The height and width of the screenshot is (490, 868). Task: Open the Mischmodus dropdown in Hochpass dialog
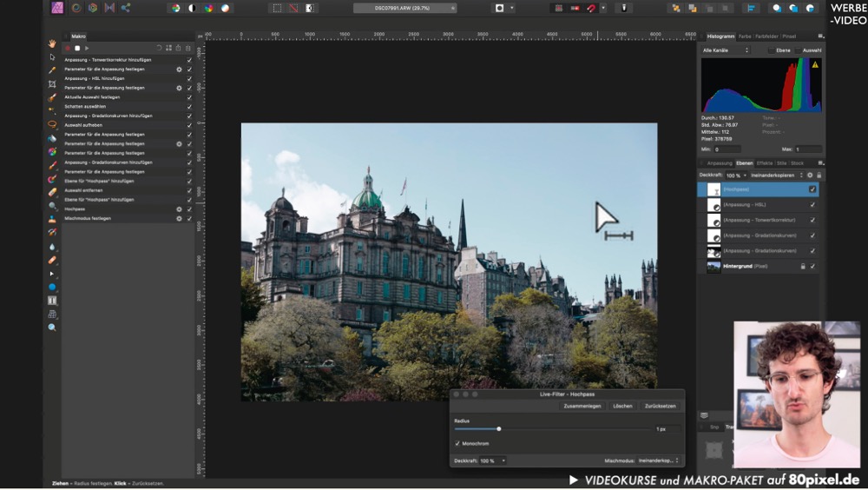click(659, 460)
